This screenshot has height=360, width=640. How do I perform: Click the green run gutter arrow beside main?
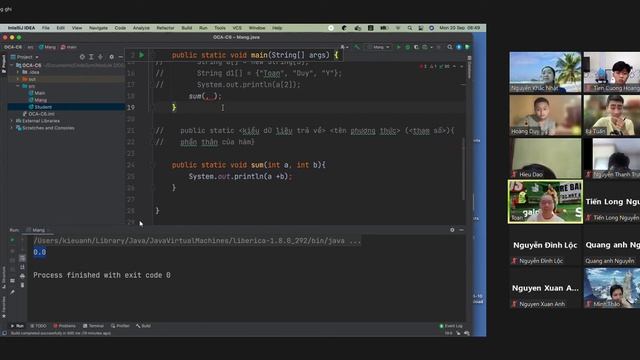pos(142,55)
